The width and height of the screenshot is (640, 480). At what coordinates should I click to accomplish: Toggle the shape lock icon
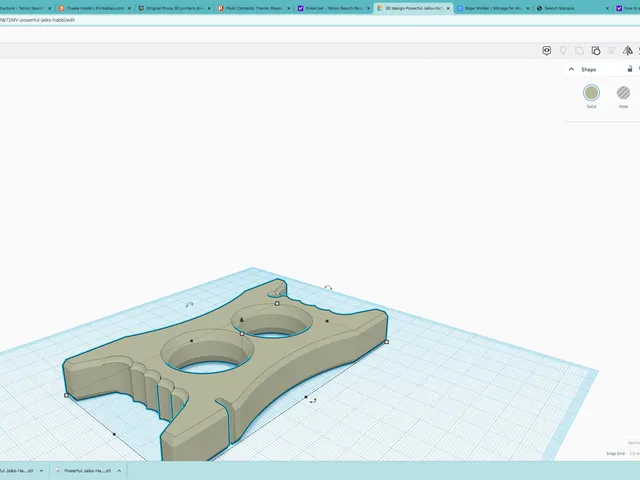pyautogui.click(x=630, y=69)
